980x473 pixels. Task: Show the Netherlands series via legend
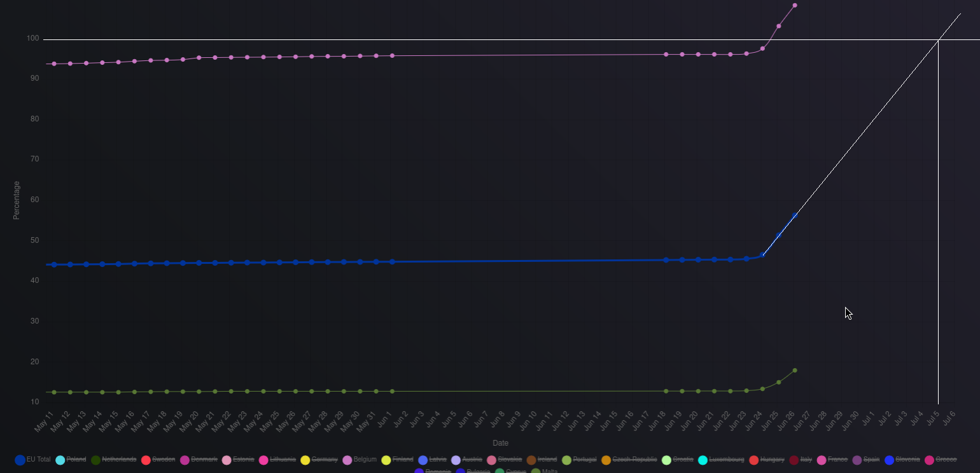[113, 459]
